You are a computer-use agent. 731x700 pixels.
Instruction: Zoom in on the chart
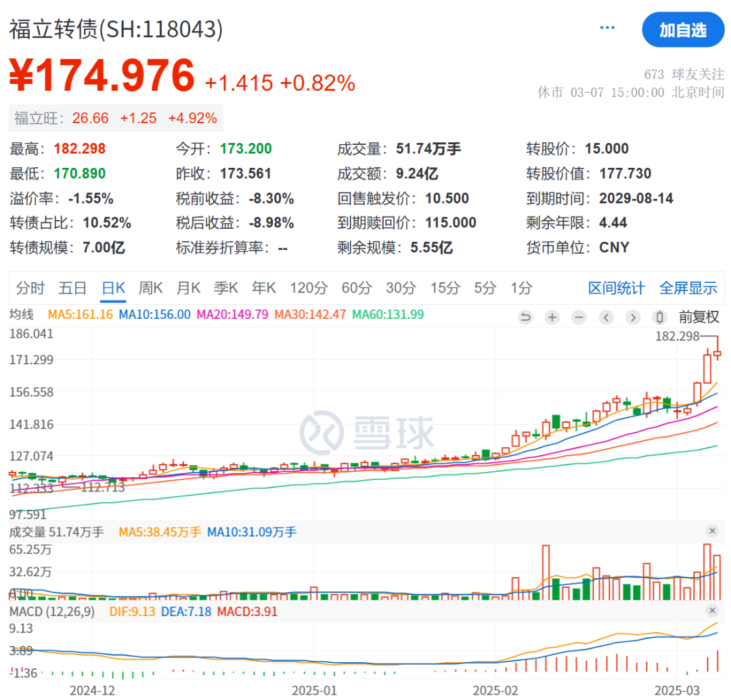552,317
